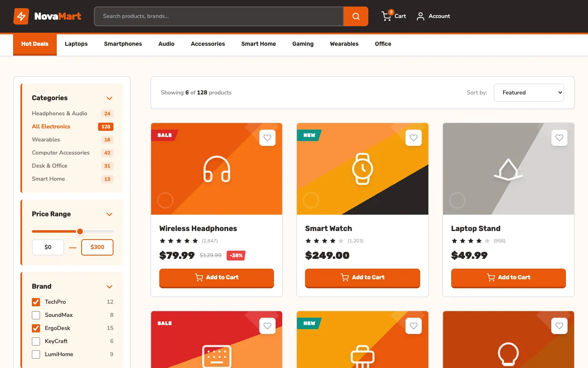This screenshot has height=368, width=588.
Task: Select the Wearables category link
Action: point(46,139)
